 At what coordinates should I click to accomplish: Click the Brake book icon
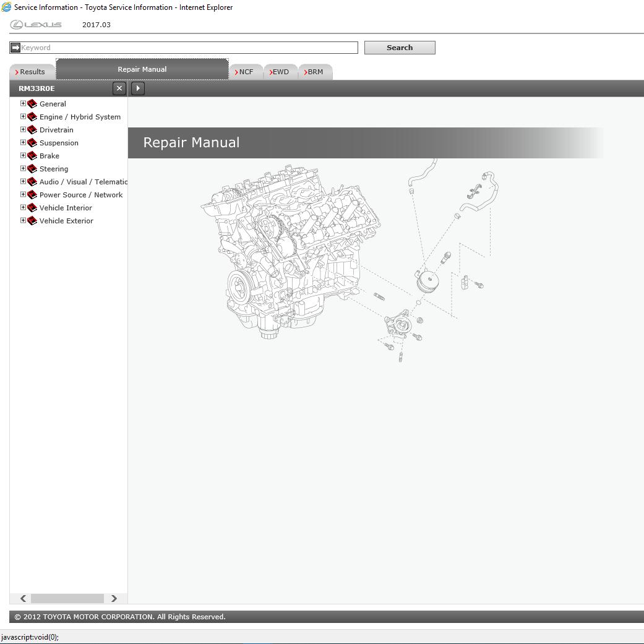(32, 156)
